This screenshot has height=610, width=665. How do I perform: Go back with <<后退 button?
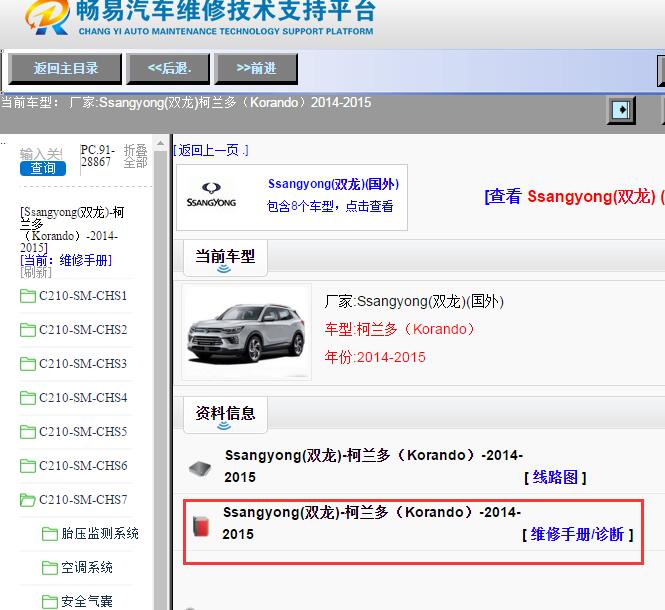(x=168, y=69)
